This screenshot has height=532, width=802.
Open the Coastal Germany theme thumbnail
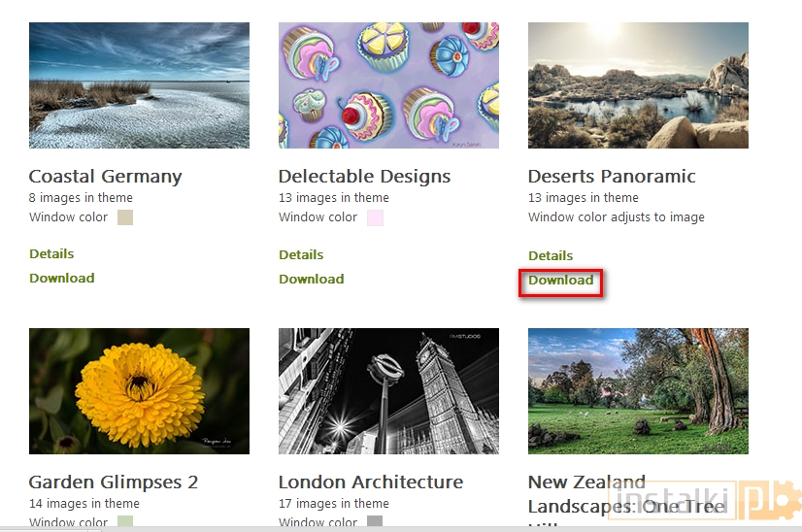(139, 85)
